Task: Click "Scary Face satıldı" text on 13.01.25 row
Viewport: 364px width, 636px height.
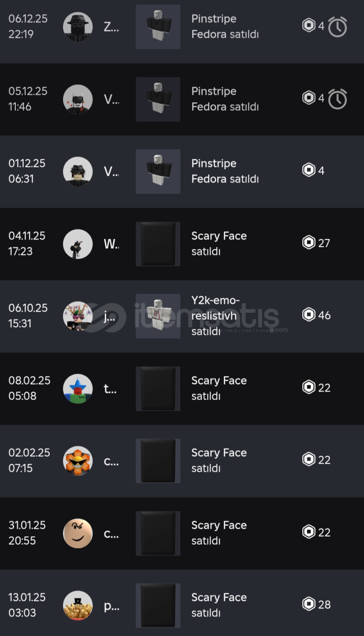Action: (219, 605)
